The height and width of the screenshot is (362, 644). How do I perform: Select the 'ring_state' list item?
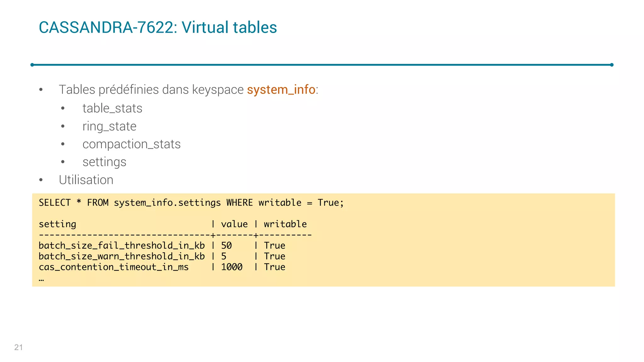click(109, 126)
